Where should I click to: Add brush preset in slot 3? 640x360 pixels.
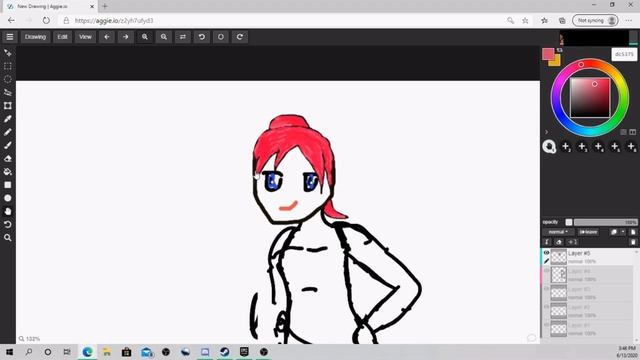(582, 146)
